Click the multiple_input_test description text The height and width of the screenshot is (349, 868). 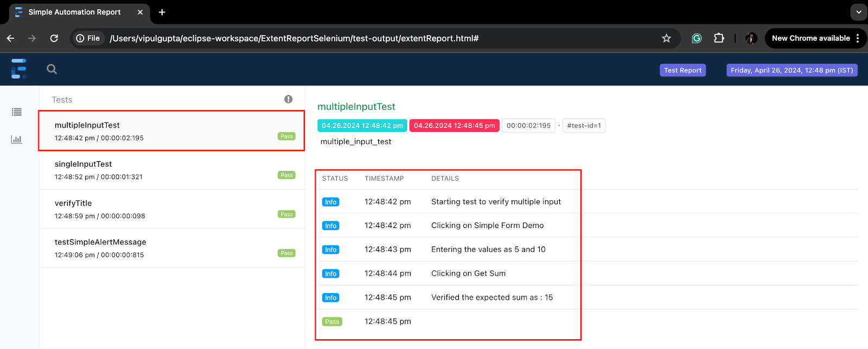[356, 142]
